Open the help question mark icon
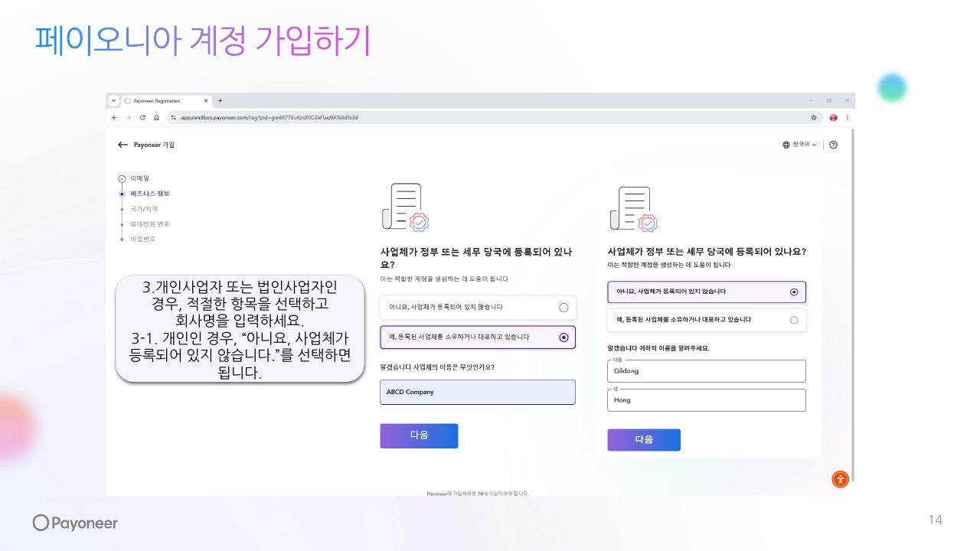This screenshot has height=551, width=980. point(833,145)
